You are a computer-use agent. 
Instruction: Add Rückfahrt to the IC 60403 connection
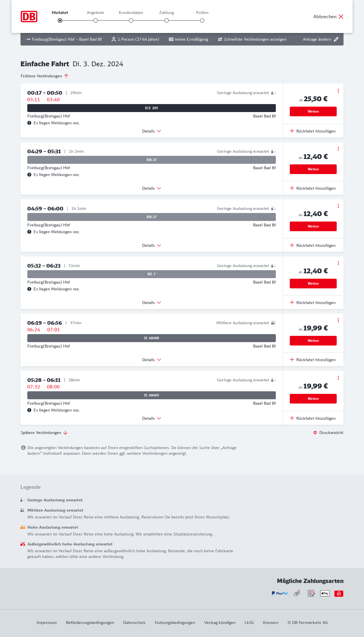point(313,418)
